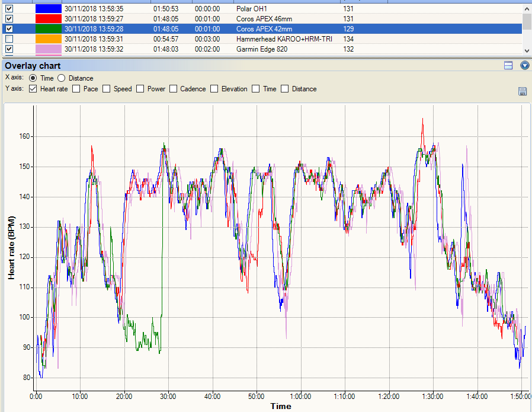Click the start time 30/11/2018 13:59:27
This screenshot has width=532, height=412.
pos(94,18)
